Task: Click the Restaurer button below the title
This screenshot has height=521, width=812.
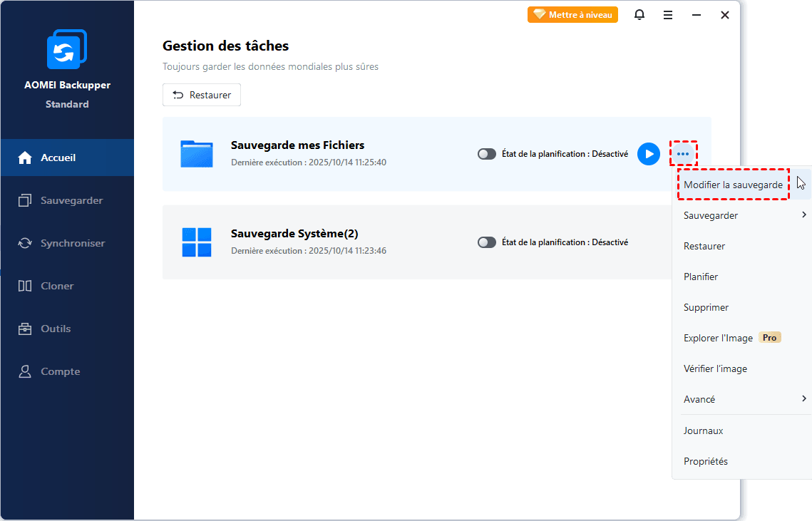Action: (202, 95)
